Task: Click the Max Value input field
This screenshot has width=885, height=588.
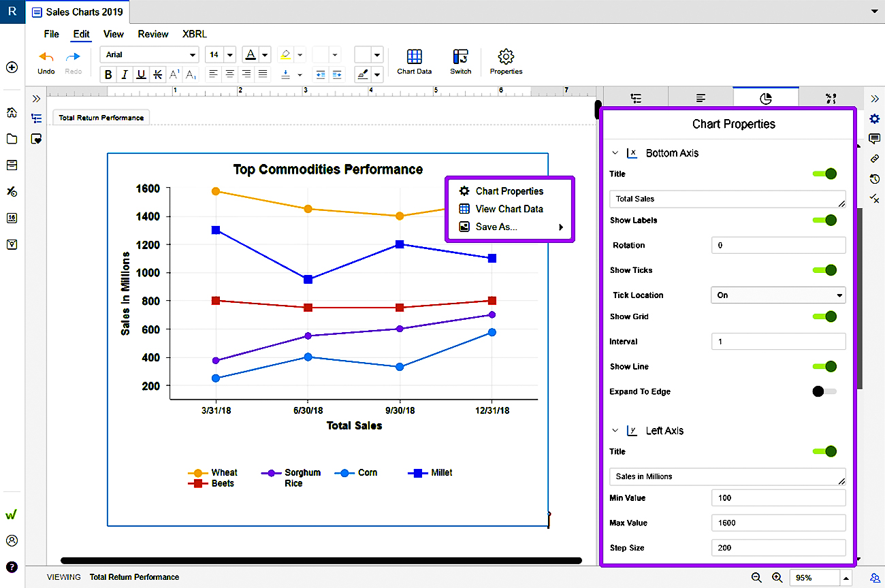Action: (778, 523)
